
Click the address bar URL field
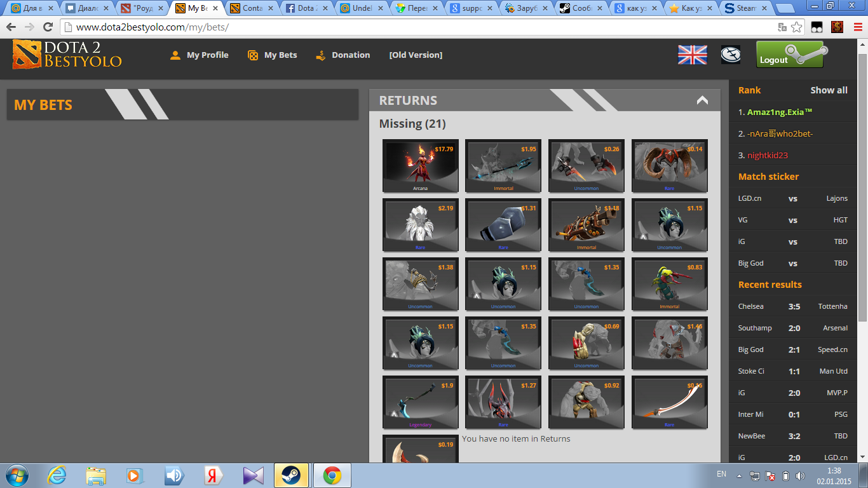419,27
